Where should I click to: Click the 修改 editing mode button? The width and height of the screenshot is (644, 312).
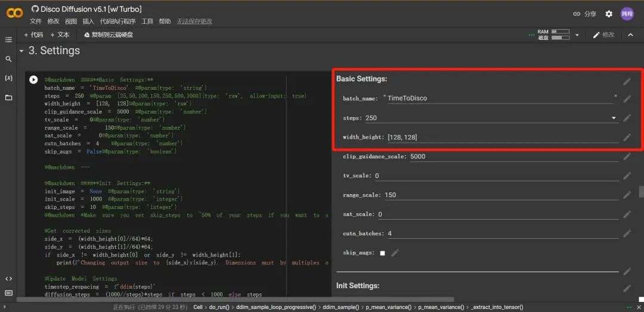603,35
